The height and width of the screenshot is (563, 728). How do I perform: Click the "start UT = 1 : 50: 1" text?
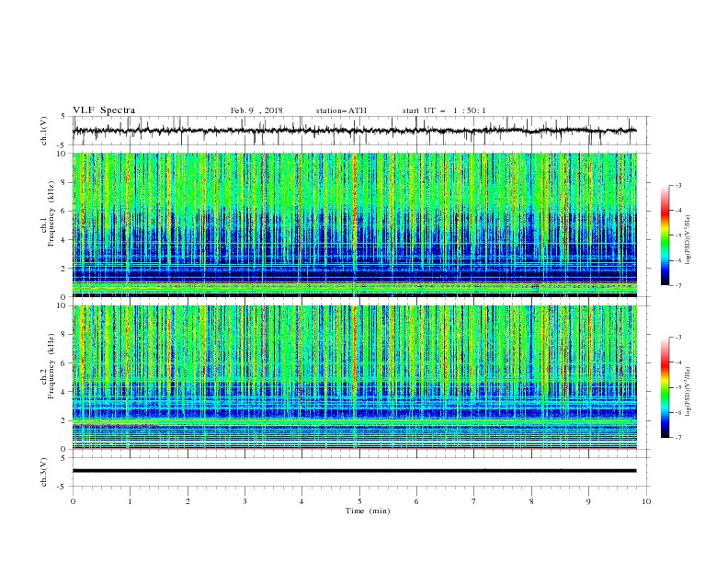click(444, 110)
